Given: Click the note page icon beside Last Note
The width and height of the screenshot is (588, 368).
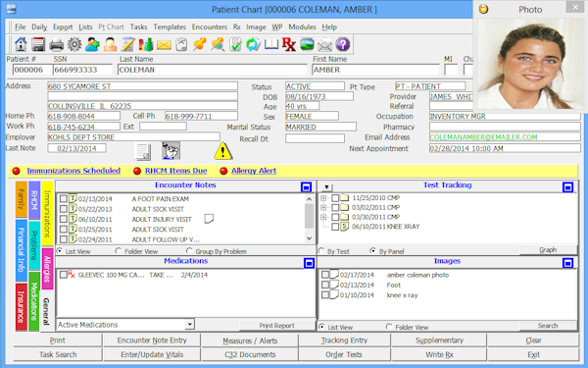Looking at the screenshot, I should point(142,151).
